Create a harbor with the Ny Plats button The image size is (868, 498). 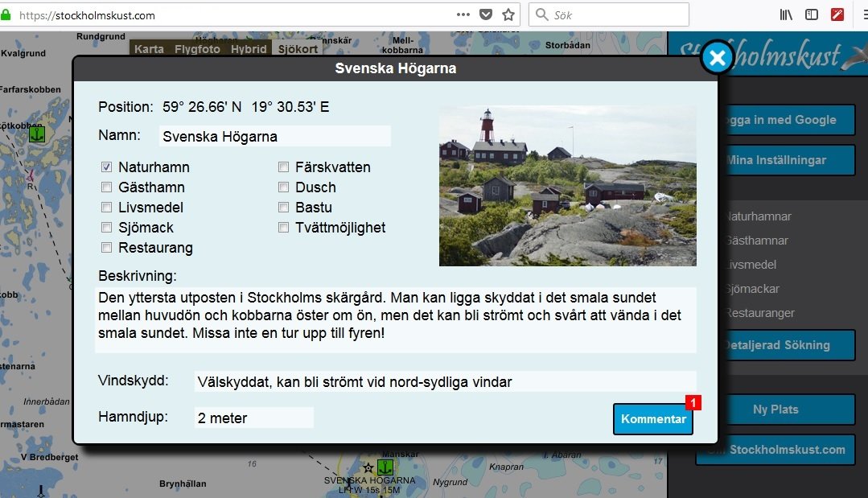point(775,410)
